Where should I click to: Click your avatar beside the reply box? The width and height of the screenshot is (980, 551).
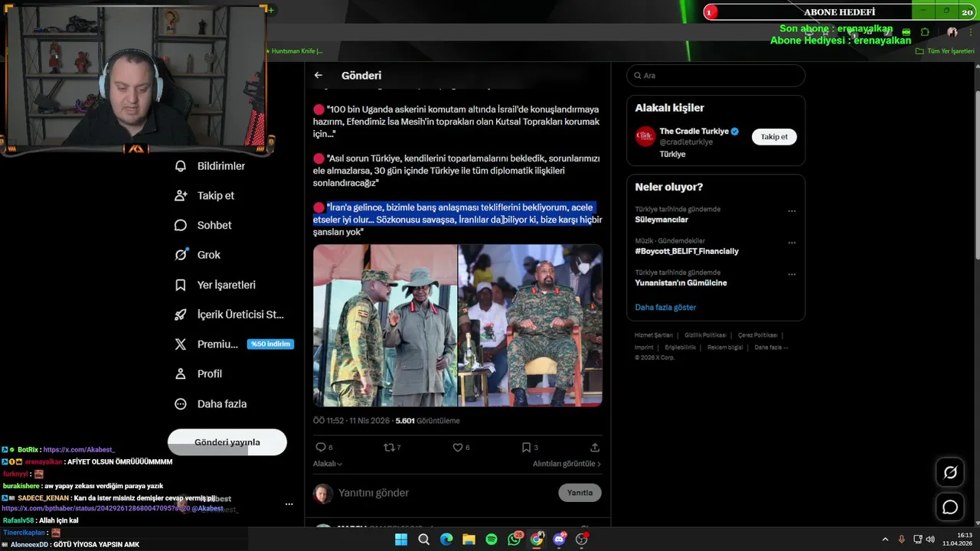[323, 493]
